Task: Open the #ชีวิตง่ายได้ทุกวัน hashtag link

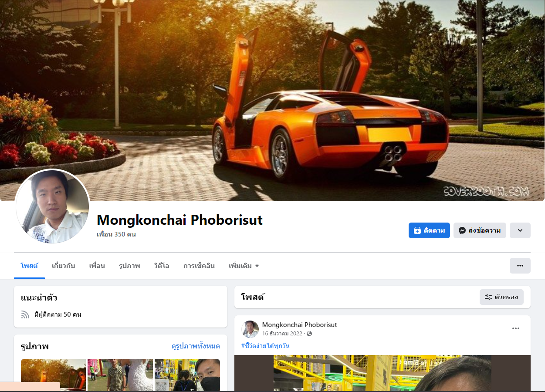Action: (x=265, y=346)
